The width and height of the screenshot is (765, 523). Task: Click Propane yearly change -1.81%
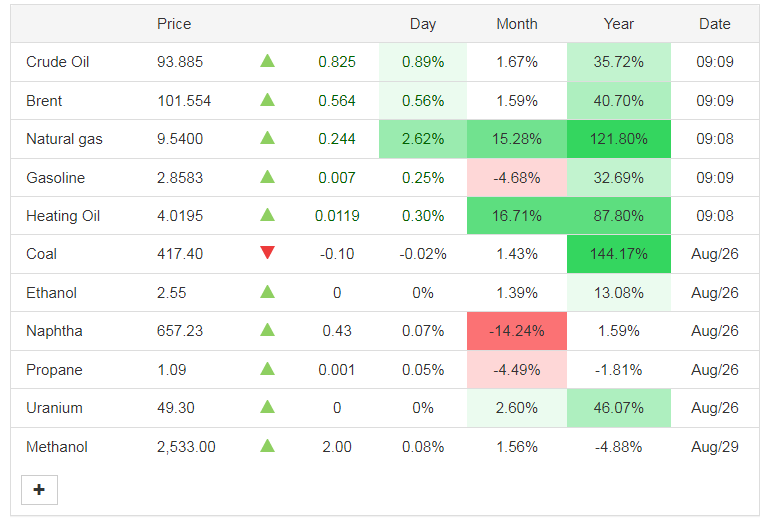[x=619, y=370]
